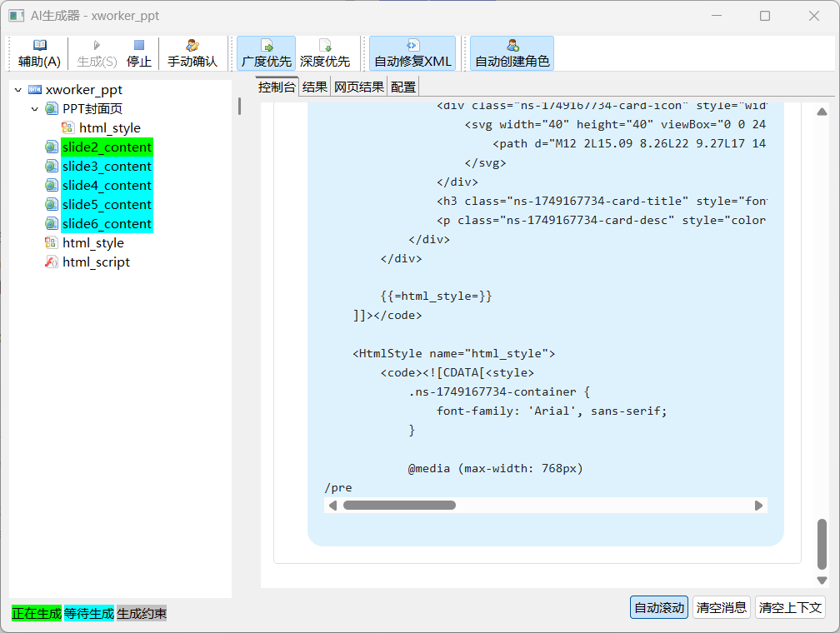840x633 pixels.
Task: Click 清空上下文 to clear context
Action: click(790, 607)
